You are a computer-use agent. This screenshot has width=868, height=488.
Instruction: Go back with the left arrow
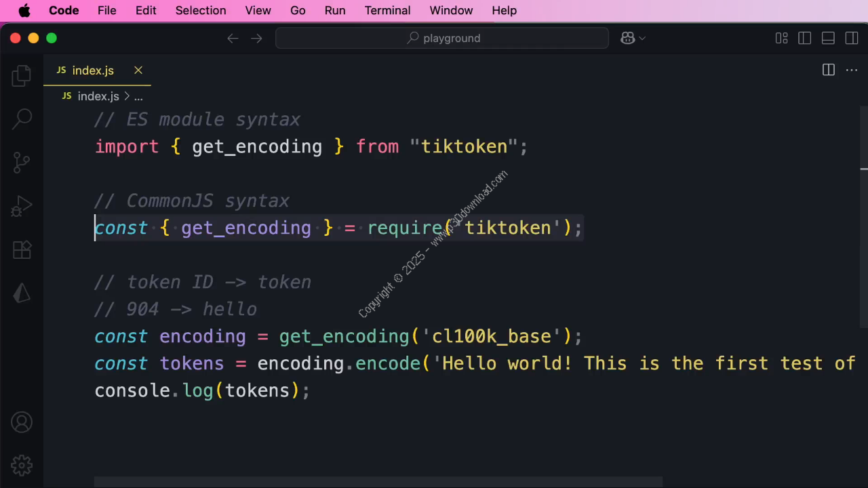[233, 39]
